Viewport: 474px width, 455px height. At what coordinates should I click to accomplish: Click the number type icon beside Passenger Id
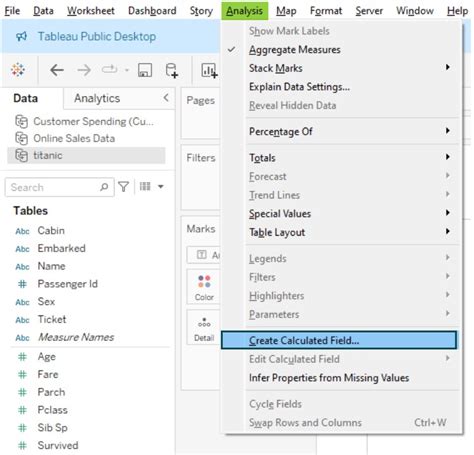tap(22, 284)
